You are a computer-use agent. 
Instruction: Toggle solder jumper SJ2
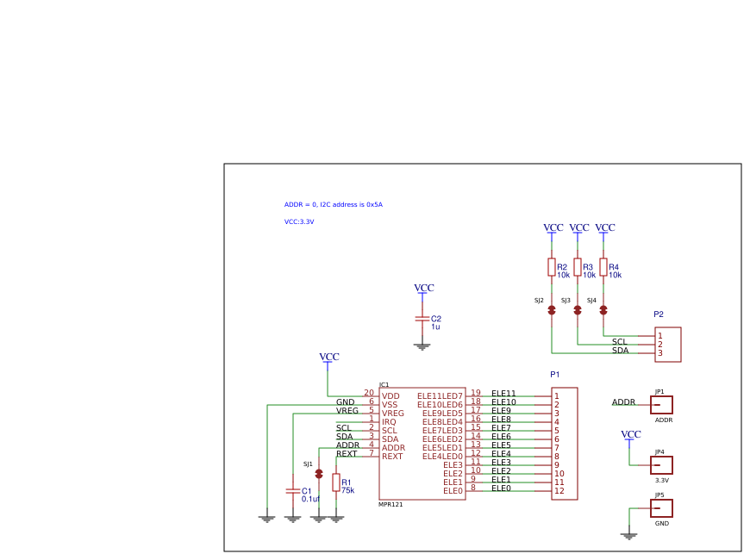[550, 309]
